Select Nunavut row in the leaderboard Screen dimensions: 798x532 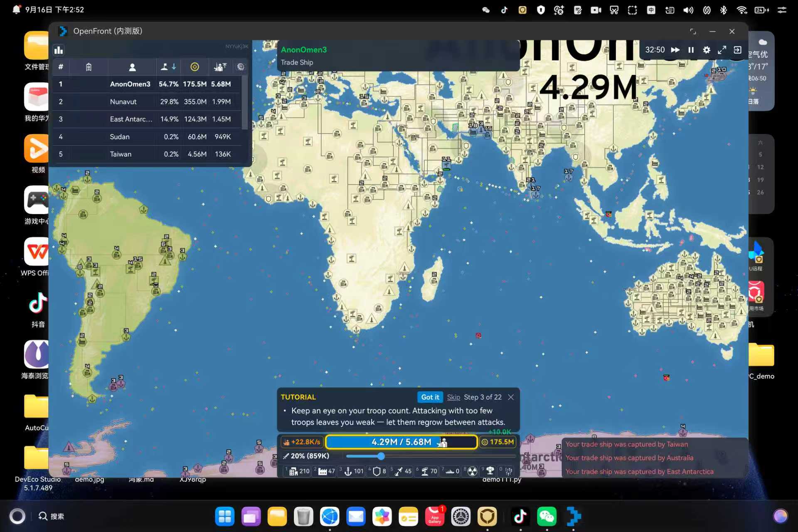(x=147, y=102)
